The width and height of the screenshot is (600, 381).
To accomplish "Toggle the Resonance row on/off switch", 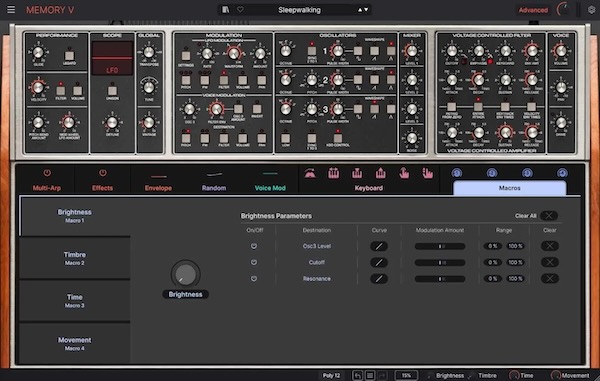I will (254, 278).
